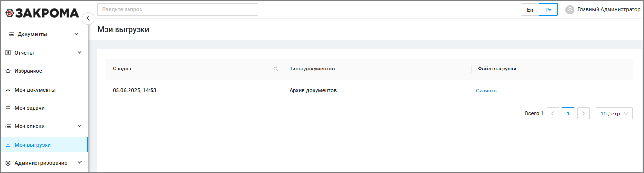This screenshot has width=644, height=173.
Task: Open the 10 / стр. page size dropdown
Action: (x=614, y=114)
